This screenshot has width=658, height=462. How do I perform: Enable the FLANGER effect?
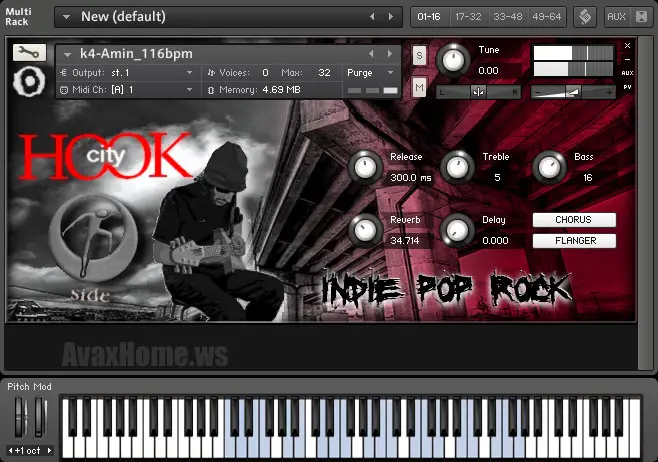(574, 241)
